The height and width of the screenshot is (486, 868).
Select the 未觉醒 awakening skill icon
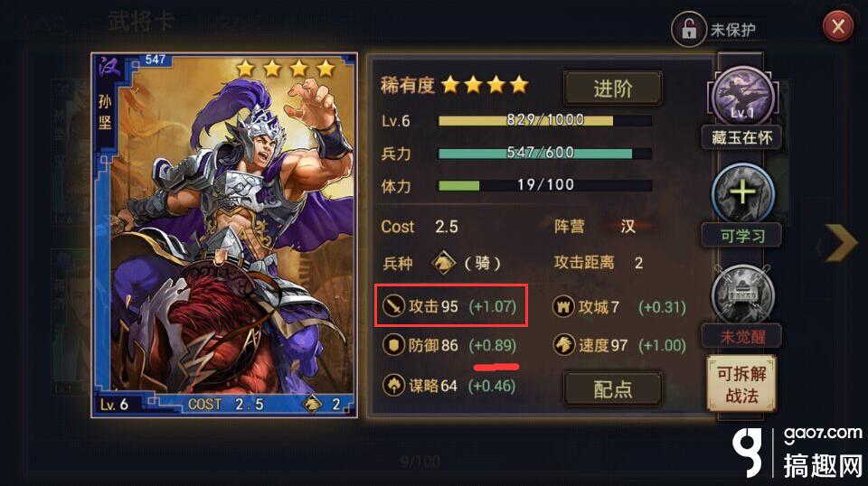pyautogui.click(x=742, y=293)
